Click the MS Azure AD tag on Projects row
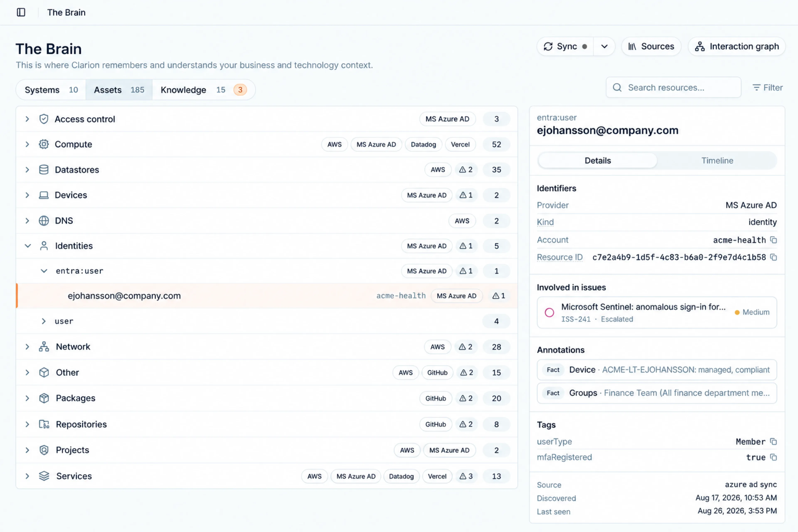Screen dimensions: 798x532 (x=449, y=450)
